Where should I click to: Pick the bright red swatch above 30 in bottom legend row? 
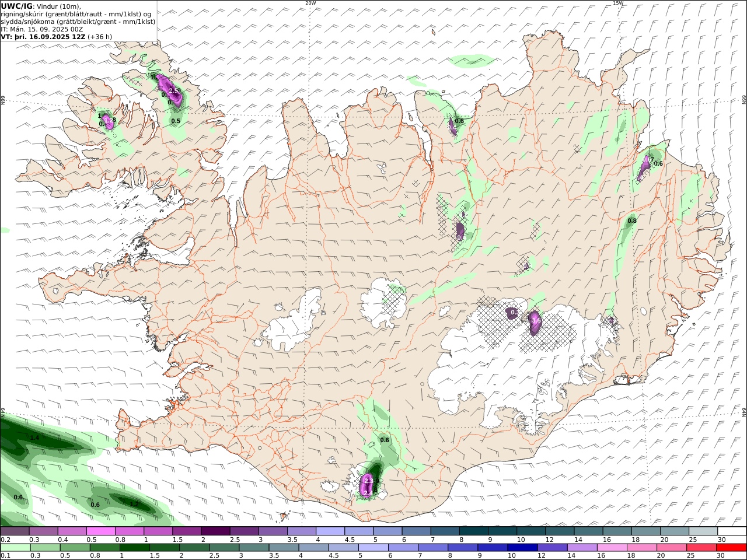point(732,548)
